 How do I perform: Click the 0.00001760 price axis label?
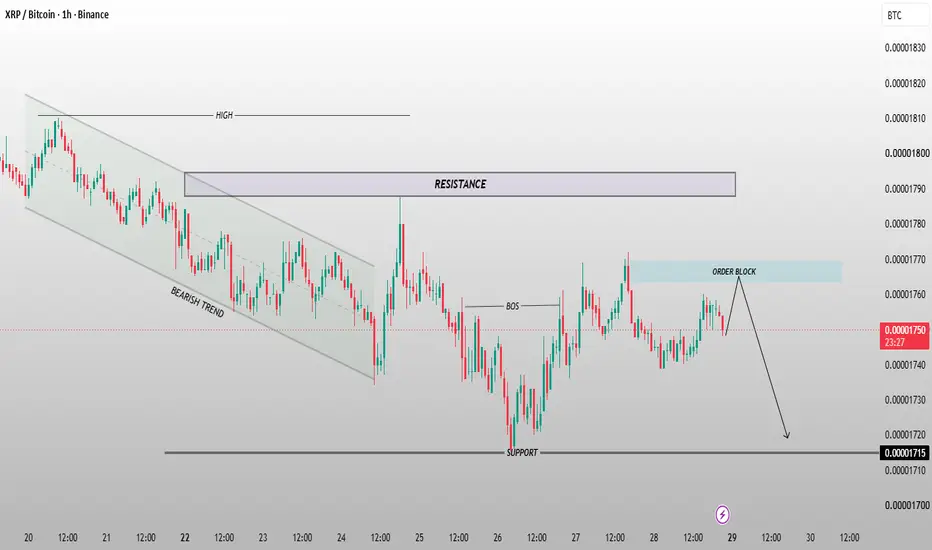pyautogui.click(x=905, y=295)
